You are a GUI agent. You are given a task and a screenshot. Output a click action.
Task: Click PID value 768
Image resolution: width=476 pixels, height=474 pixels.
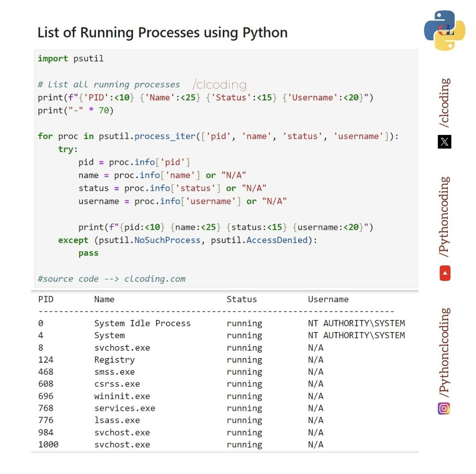coord(46,408)
